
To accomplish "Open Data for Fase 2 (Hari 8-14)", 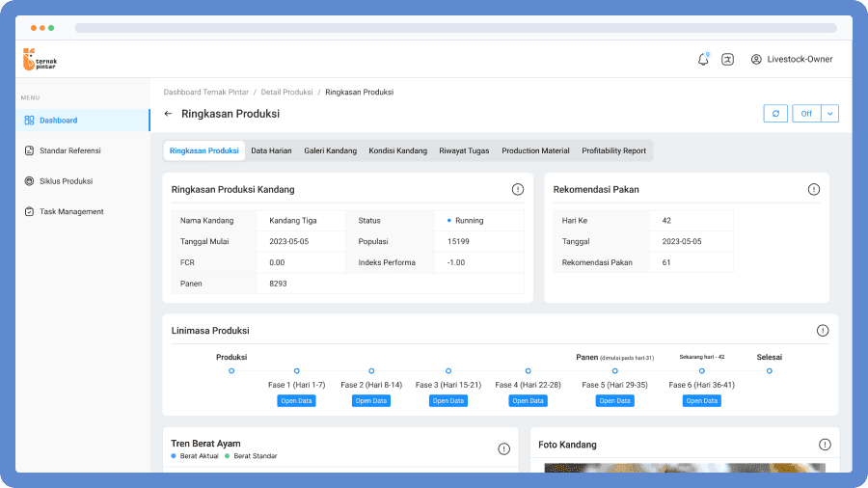I will click(x=371, y=400).
